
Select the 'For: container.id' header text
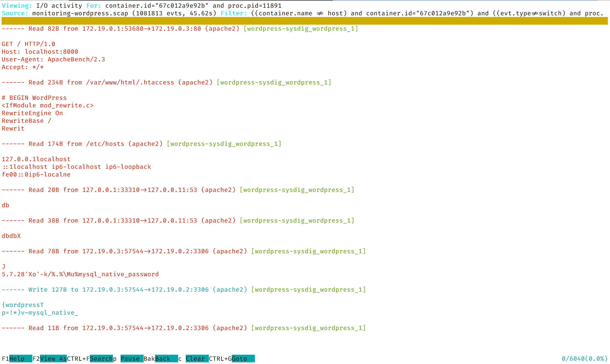[x=184, y=5]
